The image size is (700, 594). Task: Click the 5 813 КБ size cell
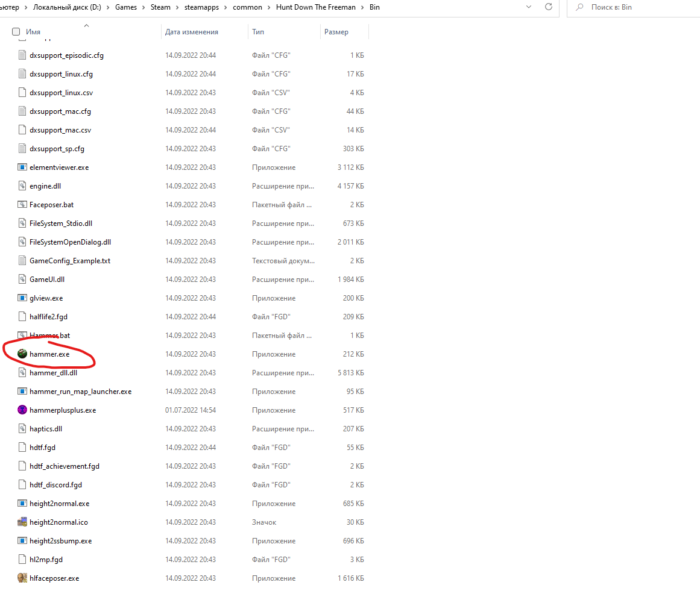point(350,373)
